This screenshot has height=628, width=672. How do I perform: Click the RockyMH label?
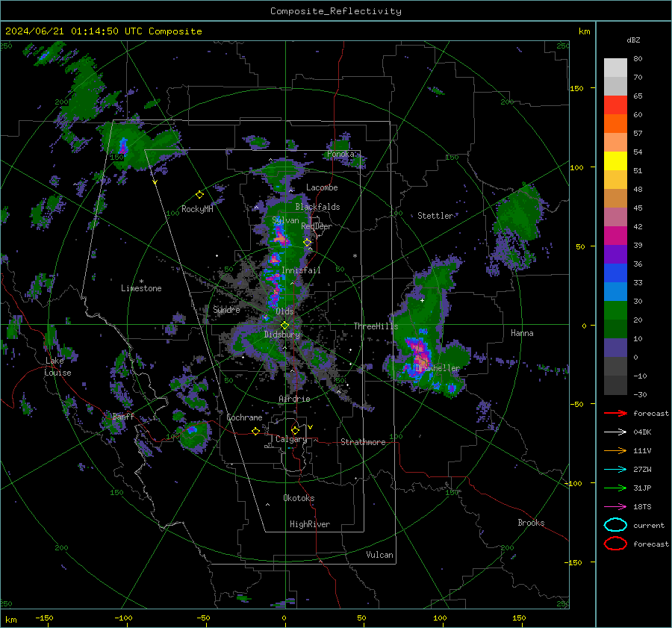197,209
